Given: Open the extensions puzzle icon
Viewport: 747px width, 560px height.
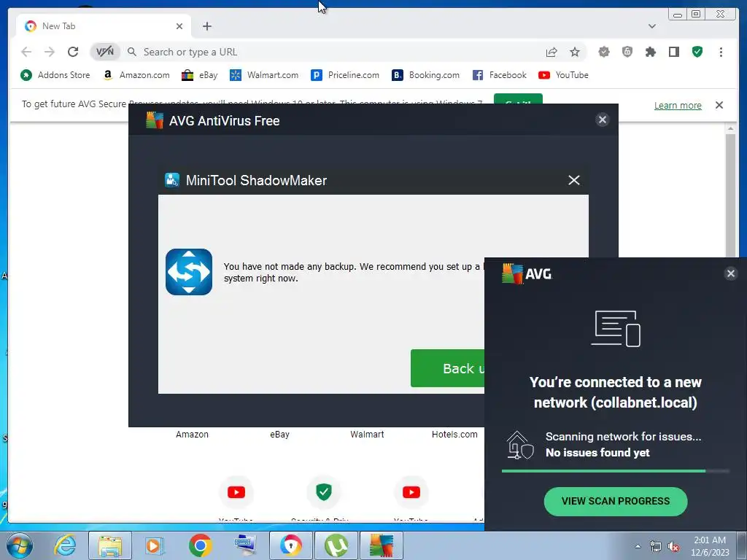Looking at the screenshot, I should click(x=650, y=52).
